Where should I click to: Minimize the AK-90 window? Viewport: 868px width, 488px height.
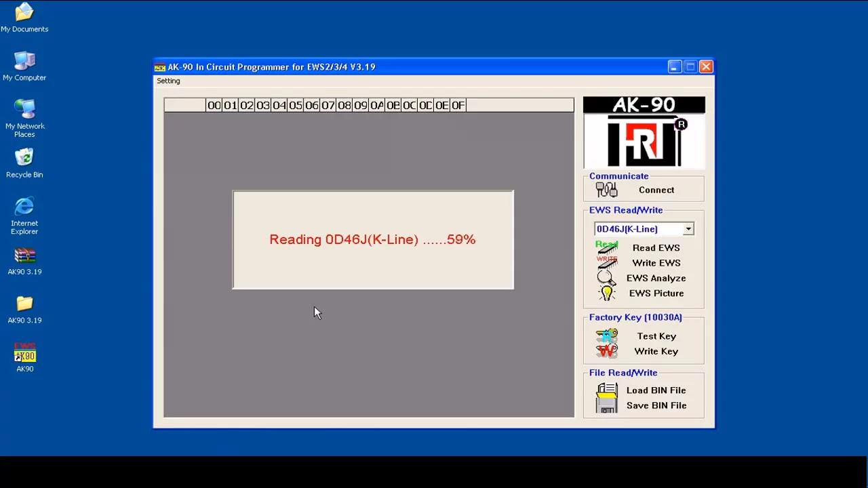[x=674, y=66]
